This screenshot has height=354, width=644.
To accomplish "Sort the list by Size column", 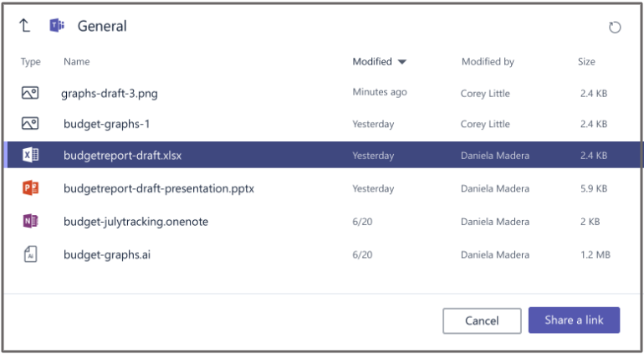I will click(x=586, y=62).
